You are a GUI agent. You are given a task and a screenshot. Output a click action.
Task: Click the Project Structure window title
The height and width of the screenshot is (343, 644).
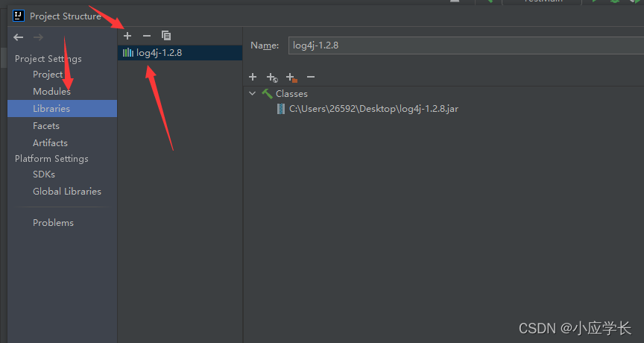coord(66,16)
